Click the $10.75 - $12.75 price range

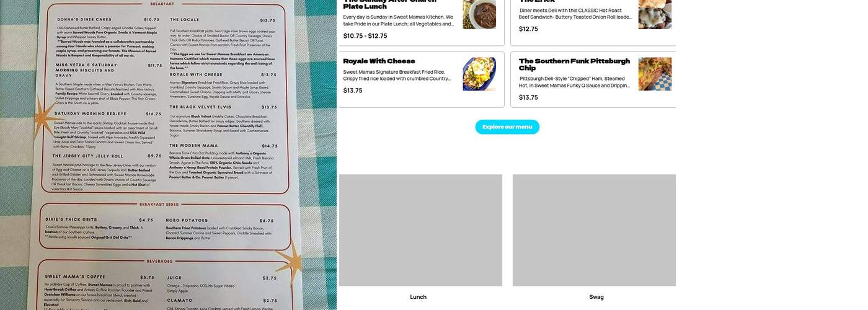click(x=365, y=36)
